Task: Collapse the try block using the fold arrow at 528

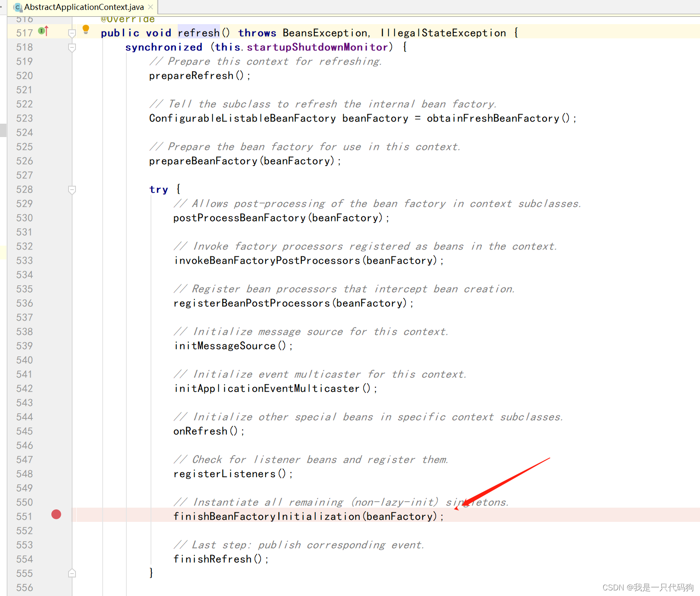Action: pyautogui.click(x=72, y=190)
